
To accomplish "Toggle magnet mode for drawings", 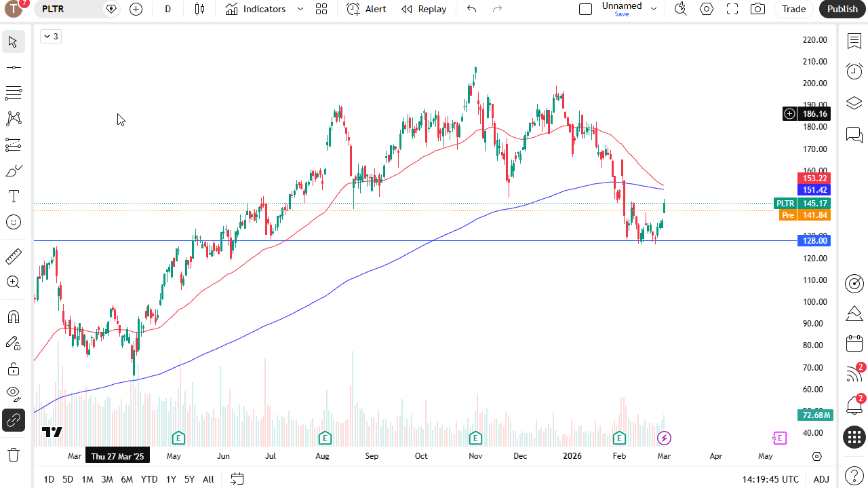I will pos(13,317).
